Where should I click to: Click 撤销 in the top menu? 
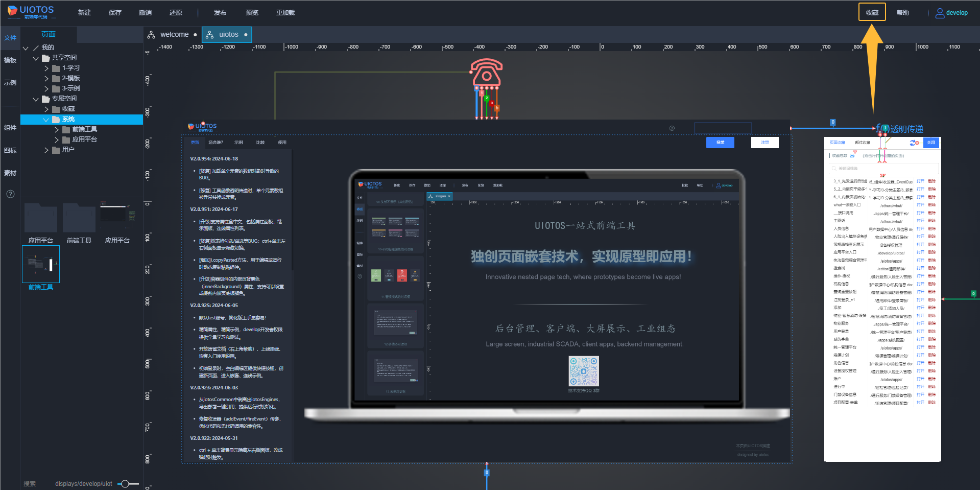pyautogui.click(x=145, y=13)
